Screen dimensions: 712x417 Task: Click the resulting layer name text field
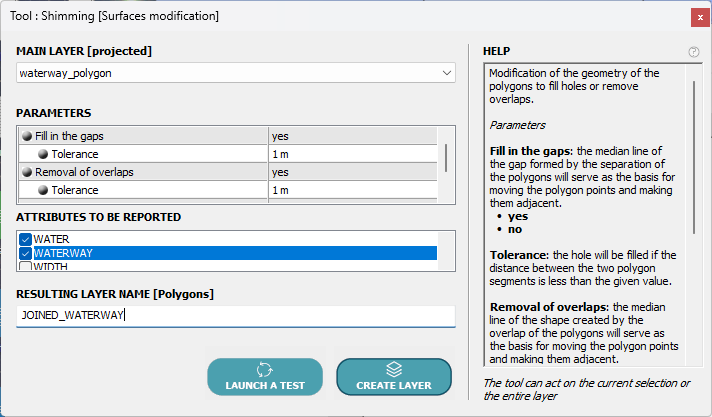pos(236,316)
